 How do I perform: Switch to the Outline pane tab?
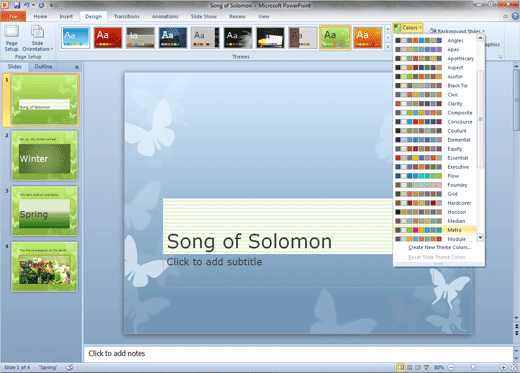pos(43,67)
